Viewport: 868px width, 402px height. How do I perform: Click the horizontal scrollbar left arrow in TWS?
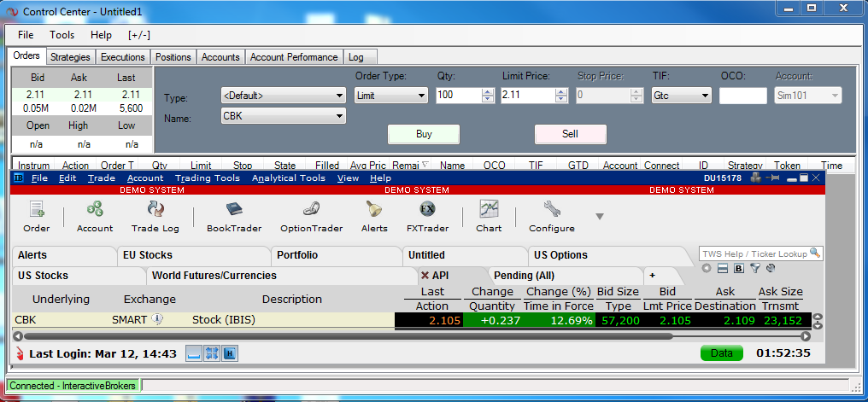coord(18,335)
